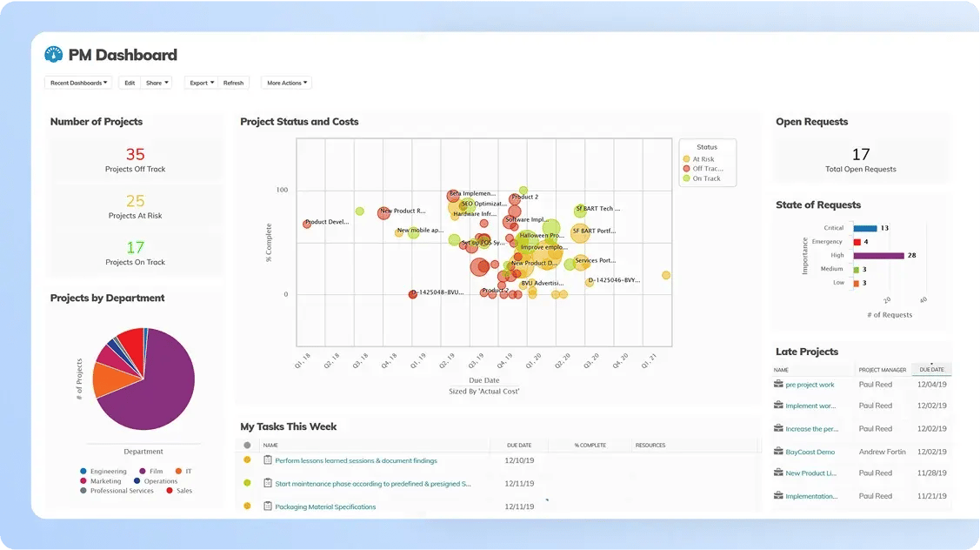980x550 pixels.
Task: Click the Critical bar showing 13 requests
Action: tap(865, 228)
